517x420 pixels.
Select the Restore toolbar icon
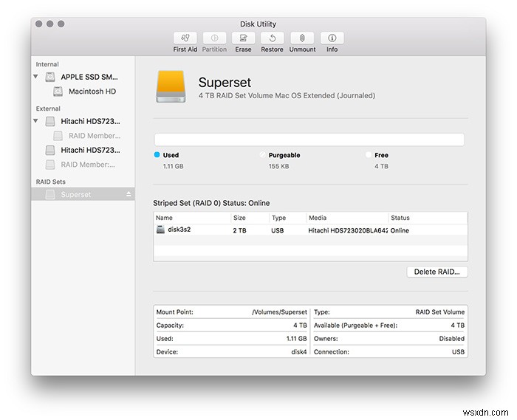[x=273, y=38]
